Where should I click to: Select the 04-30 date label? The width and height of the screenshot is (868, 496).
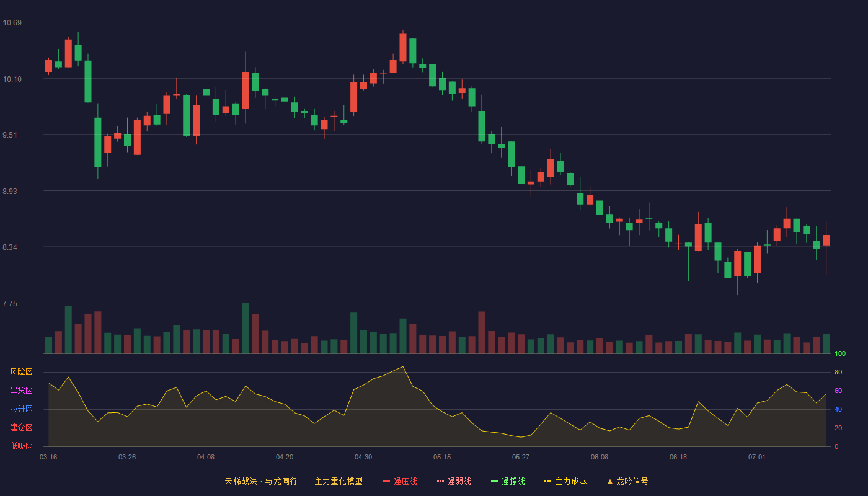tap(363, 457)
